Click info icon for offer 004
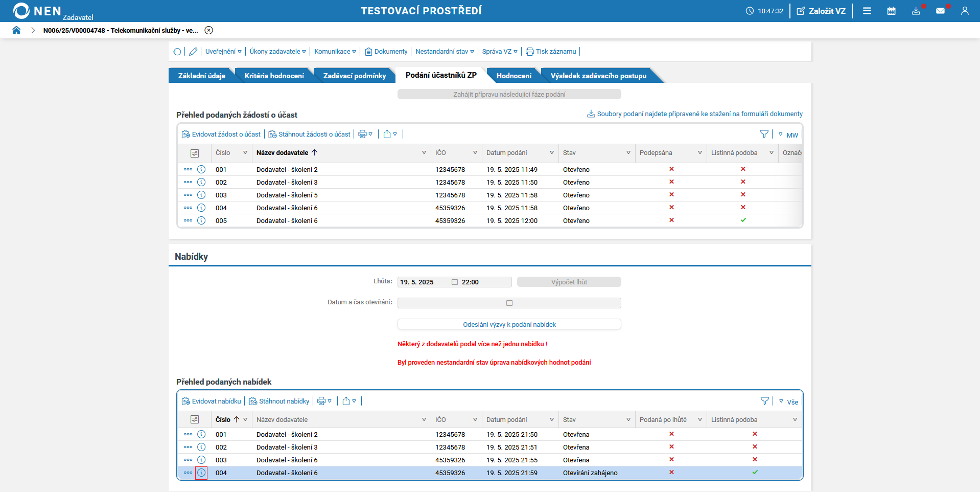The image size is (980, 492). [201, 473]
